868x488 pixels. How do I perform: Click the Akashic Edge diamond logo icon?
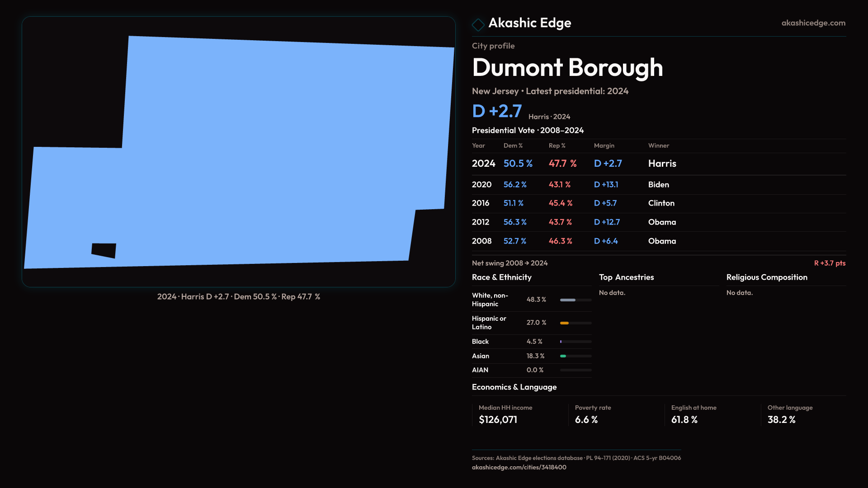[478, 24]
